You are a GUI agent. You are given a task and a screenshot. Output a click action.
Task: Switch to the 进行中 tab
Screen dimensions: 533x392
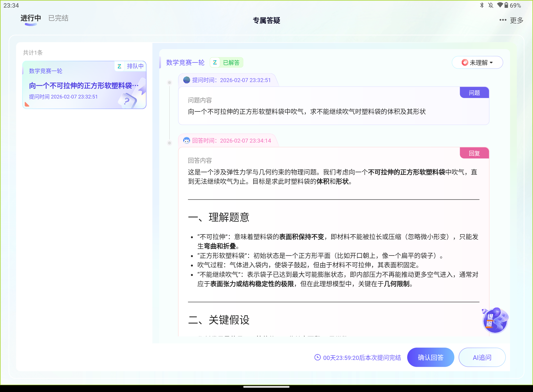point(30,18)
